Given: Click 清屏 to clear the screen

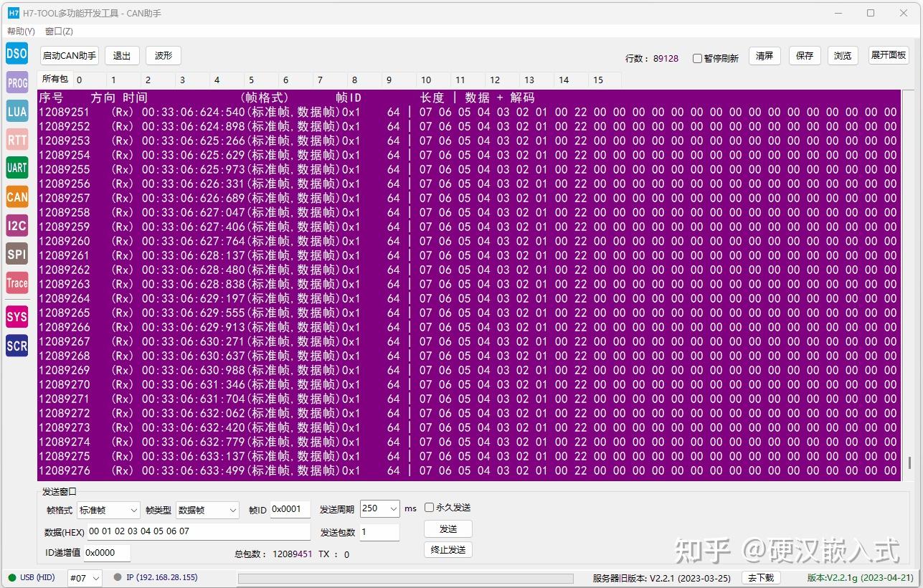Looking at the screenshot, I should point(764,55).
